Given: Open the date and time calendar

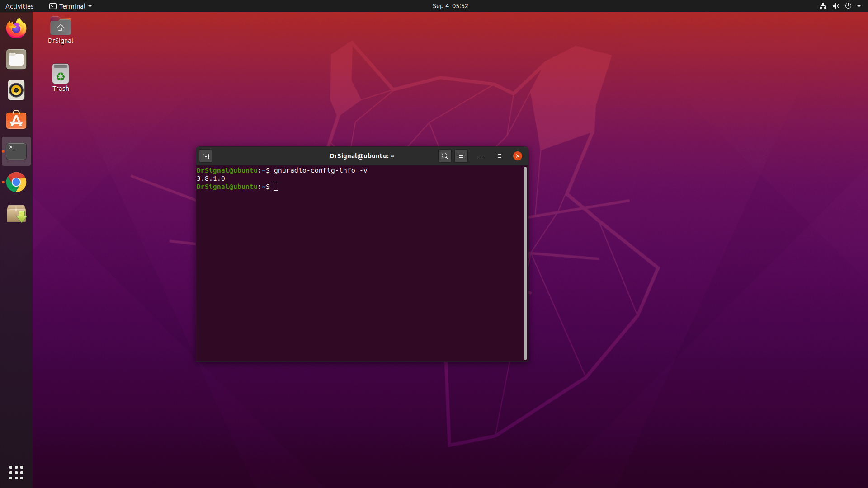Looking at the screenshot, I should tap(450, 6).
